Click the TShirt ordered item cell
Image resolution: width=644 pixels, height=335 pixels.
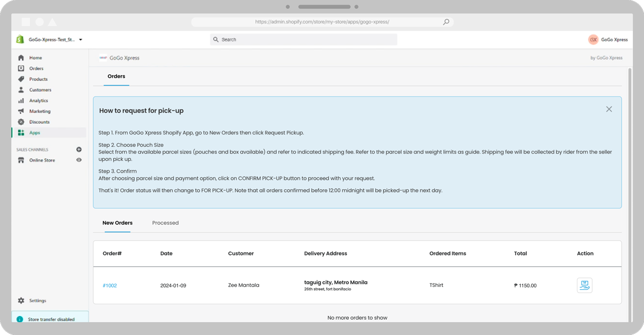coord(436,285)
